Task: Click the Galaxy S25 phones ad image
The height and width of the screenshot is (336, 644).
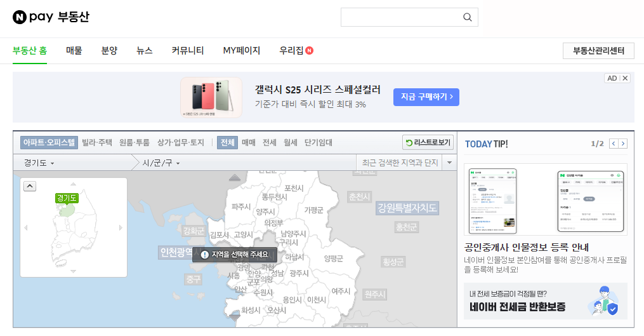Action: coord(211,97)
